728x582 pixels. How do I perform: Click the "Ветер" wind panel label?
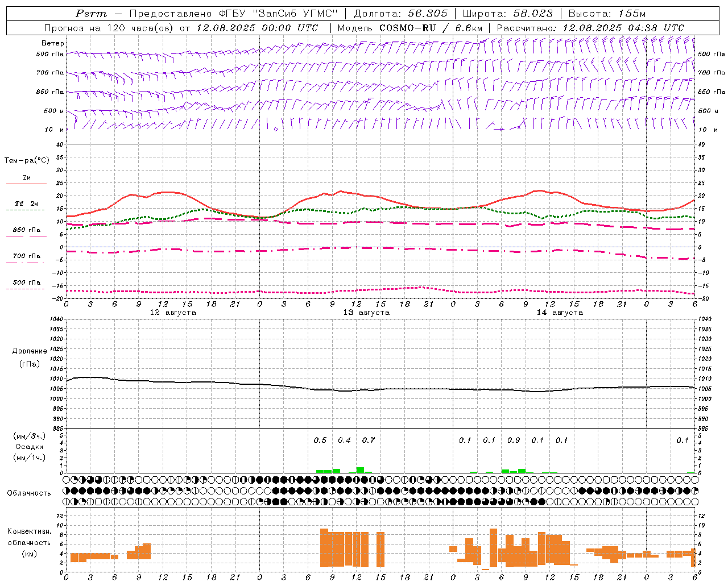[53, 43]
